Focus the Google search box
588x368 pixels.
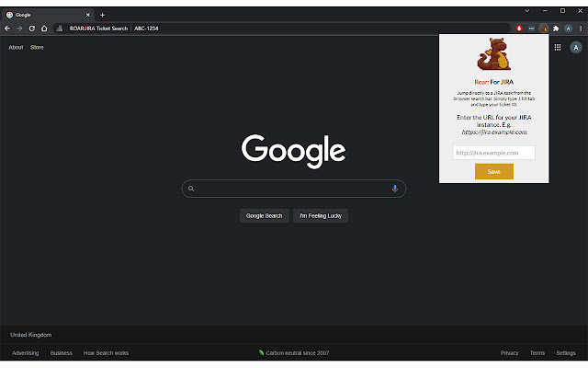pos(294,189)
